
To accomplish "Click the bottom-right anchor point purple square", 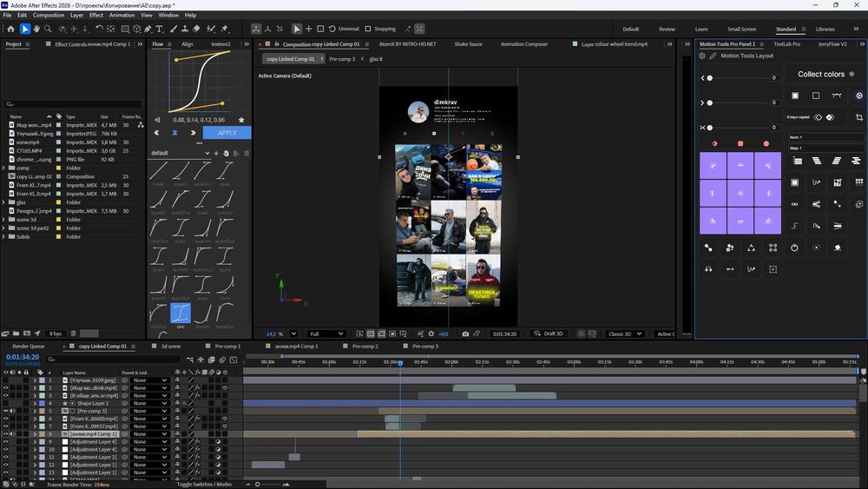I will (x=768, y=221).
